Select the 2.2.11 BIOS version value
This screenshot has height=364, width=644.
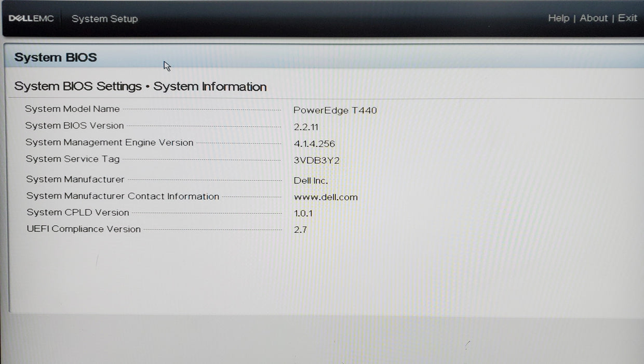(x=306, y=127)
